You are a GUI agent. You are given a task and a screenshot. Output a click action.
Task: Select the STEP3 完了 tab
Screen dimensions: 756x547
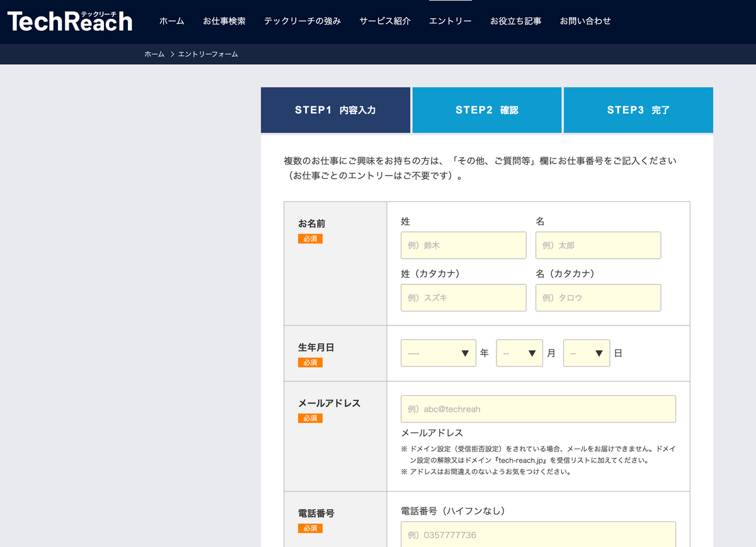[x=638, y=110]
